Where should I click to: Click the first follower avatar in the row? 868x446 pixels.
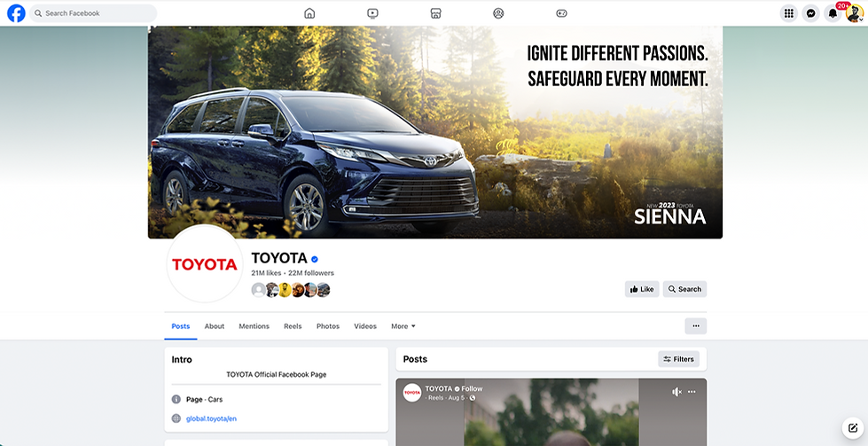(258, 290)
